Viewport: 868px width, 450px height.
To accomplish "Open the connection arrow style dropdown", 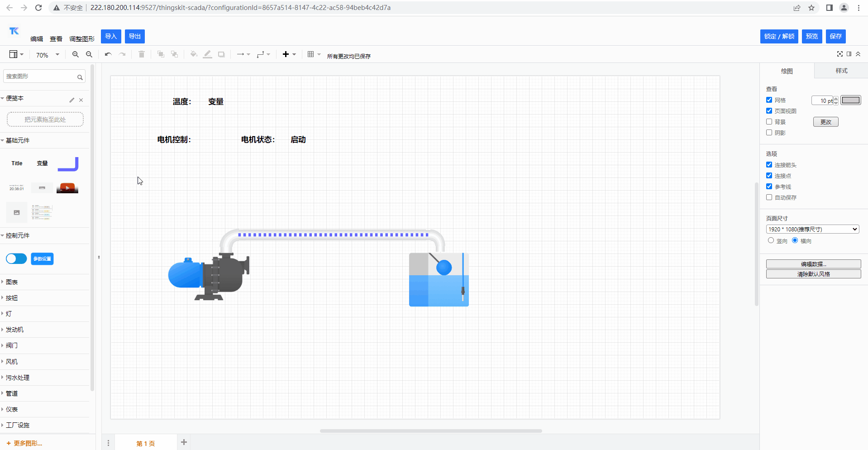I will pyautogui.click(x=243, y=54).
